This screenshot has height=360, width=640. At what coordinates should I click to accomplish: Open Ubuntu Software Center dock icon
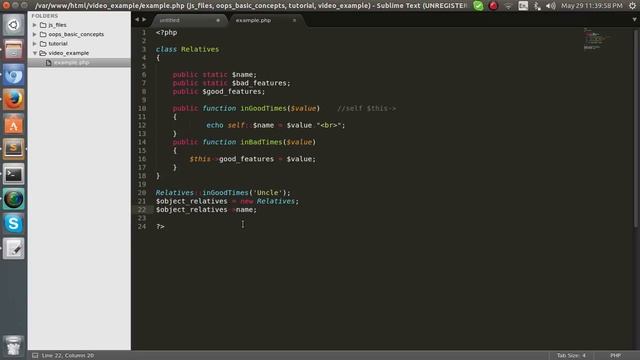coord(13,124)
